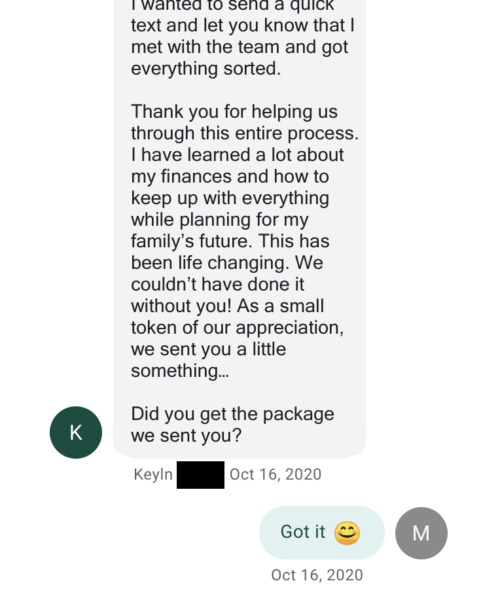
Task: Click the 'everything sorted.' line
Action: (206, 68)
